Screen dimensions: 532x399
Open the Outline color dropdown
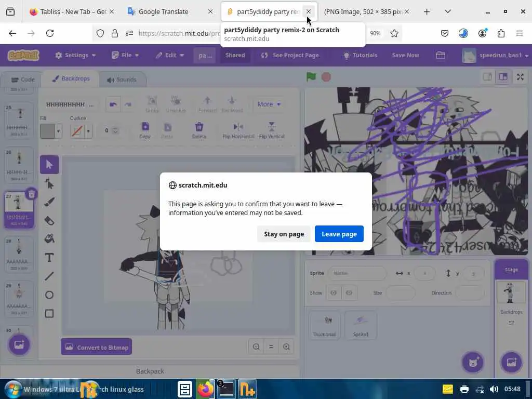coord(88,131)
